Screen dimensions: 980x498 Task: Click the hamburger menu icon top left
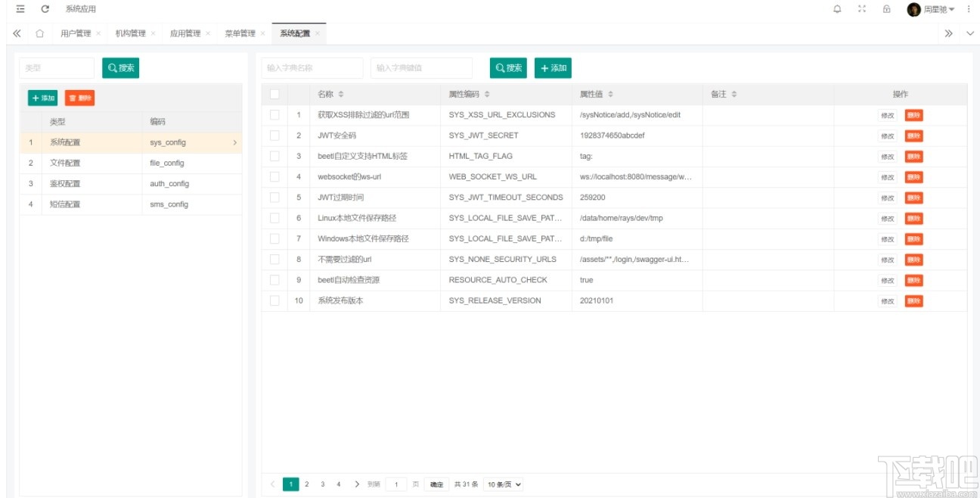click(19, 8)
